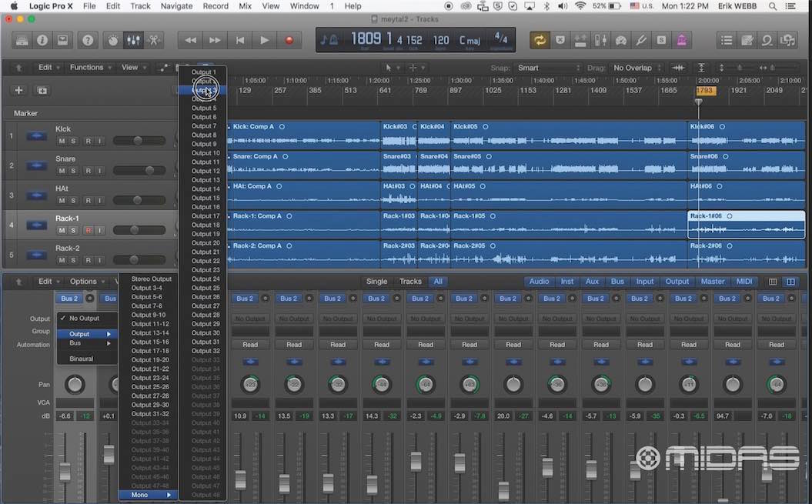The image size is (812, 504).
Task: Enable the purple metronome click
Action: point(682,40)
